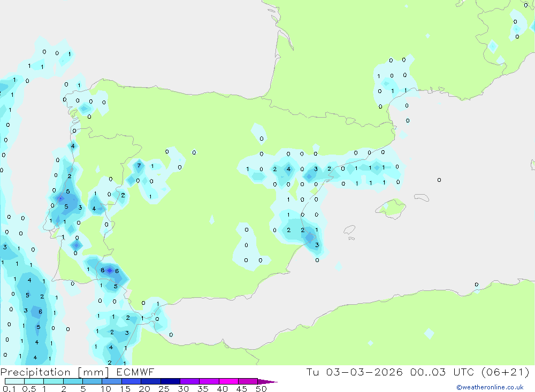The height and width of the screenshot is (392, 535).
Task: Click the rainfall value '7' on map
Action: point(139,166)
